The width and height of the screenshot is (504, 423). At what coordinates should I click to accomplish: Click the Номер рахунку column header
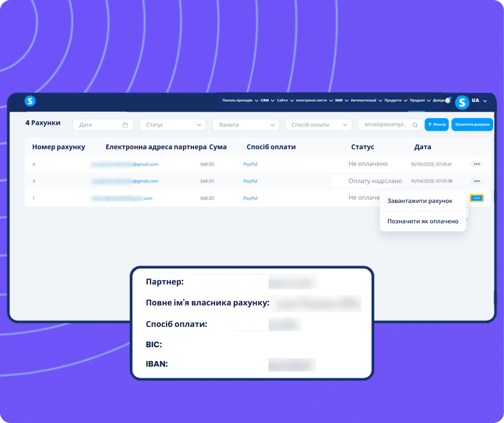click(x=58, y=147)
